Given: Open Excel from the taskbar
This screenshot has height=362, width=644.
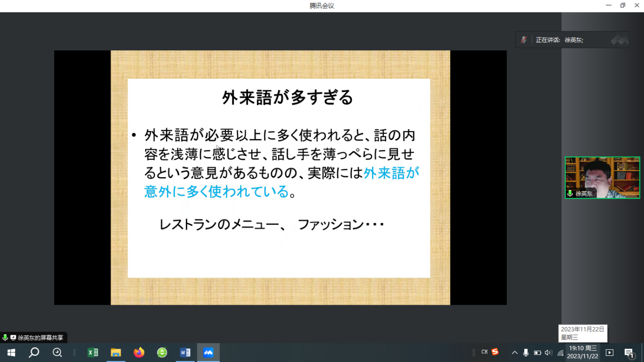Looking at the screenshot, I should tap(93, 352).
